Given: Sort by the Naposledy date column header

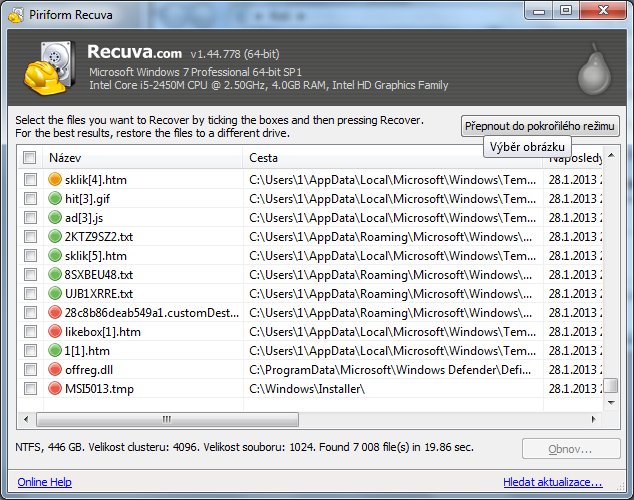Looking at the screenshot, I should click(x=572, y=158).
